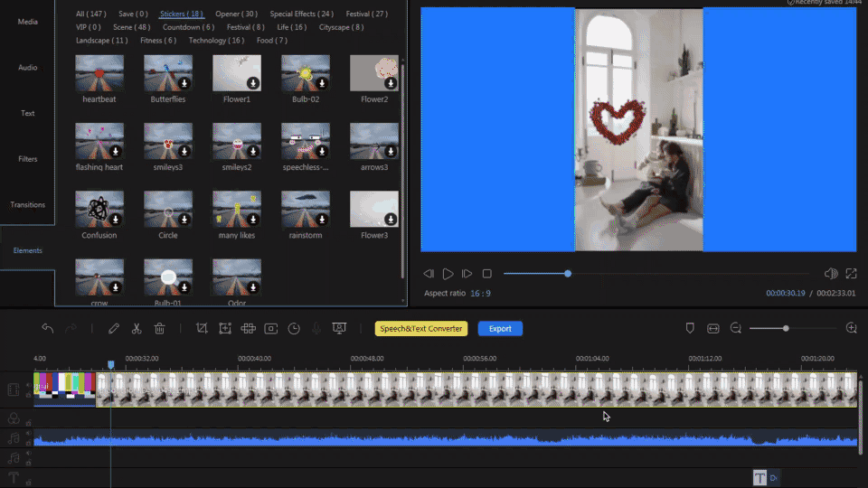Click the timeline zoom out magnifier
The width and height of the screenshot is (868, 488).
pos(736,328)
